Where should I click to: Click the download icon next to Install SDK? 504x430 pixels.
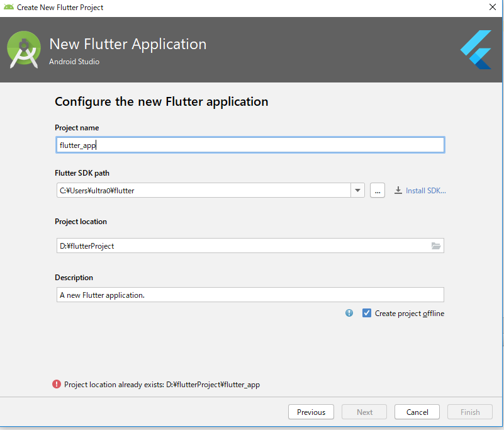coord(398,190)
